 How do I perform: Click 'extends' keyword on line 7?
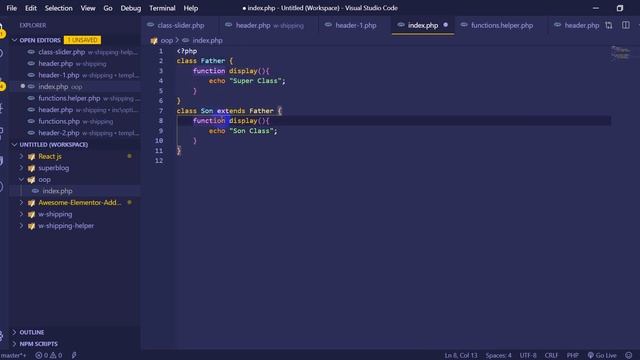click(x=231, y=111)
